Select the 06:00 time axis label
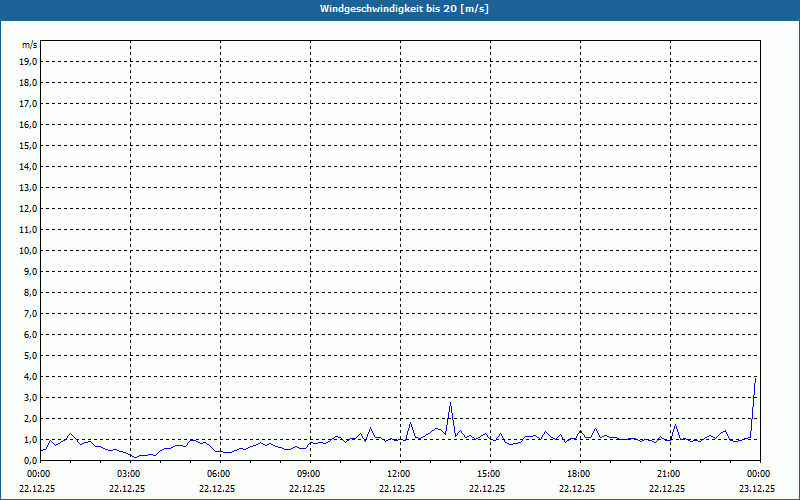 point(218,473)
